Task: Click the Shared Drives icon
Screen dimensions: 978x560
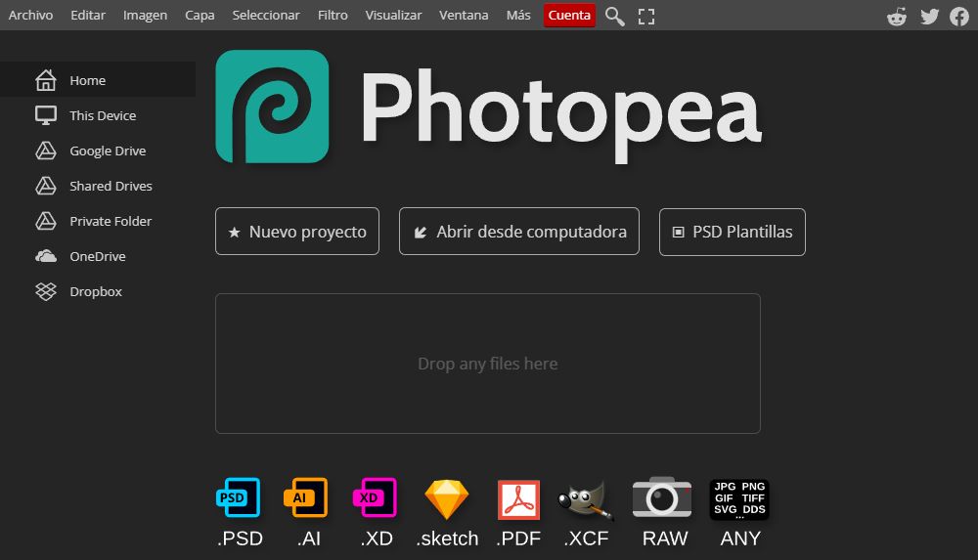Action: pos(46,186)
